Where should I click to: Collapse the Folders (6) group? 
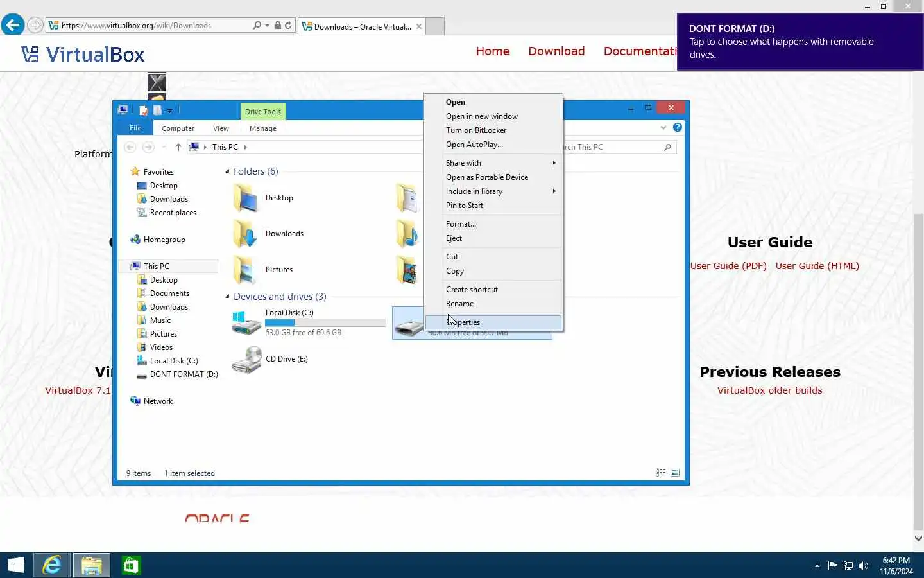(227, 171)
